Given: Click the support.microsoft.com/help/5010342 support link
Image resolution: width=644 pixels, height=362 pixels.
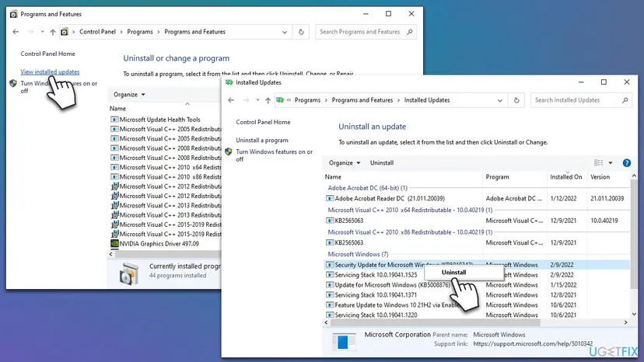Looking at the screenshot, I should tap(533, 344).
